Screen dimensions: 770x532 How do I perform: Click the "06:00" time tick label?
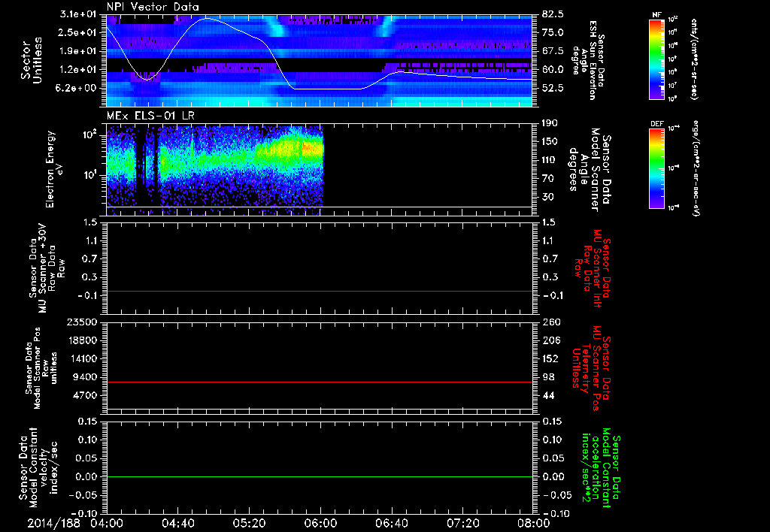pyautogui.click(x=320, y=523)
